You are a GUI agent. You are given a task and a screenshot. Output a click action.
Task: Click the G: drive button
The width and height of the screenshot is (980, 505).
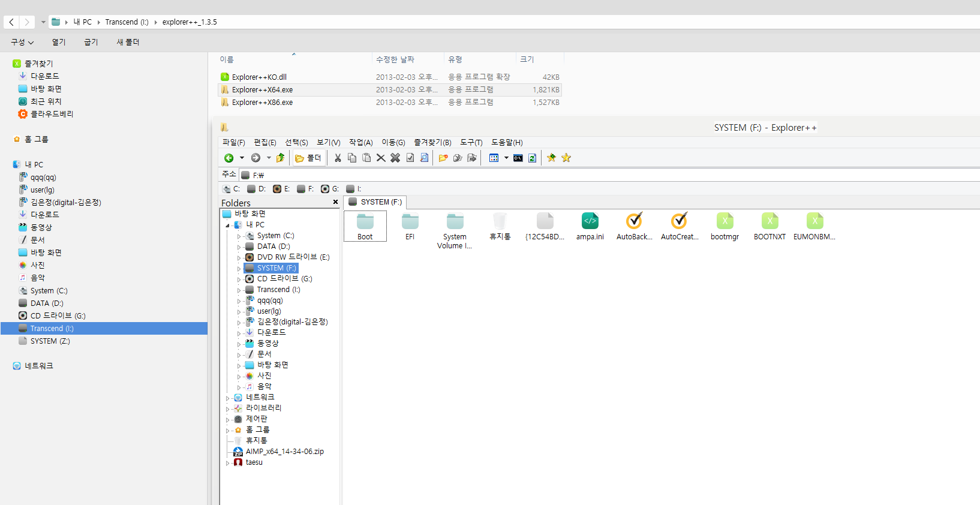pos(330,189)
